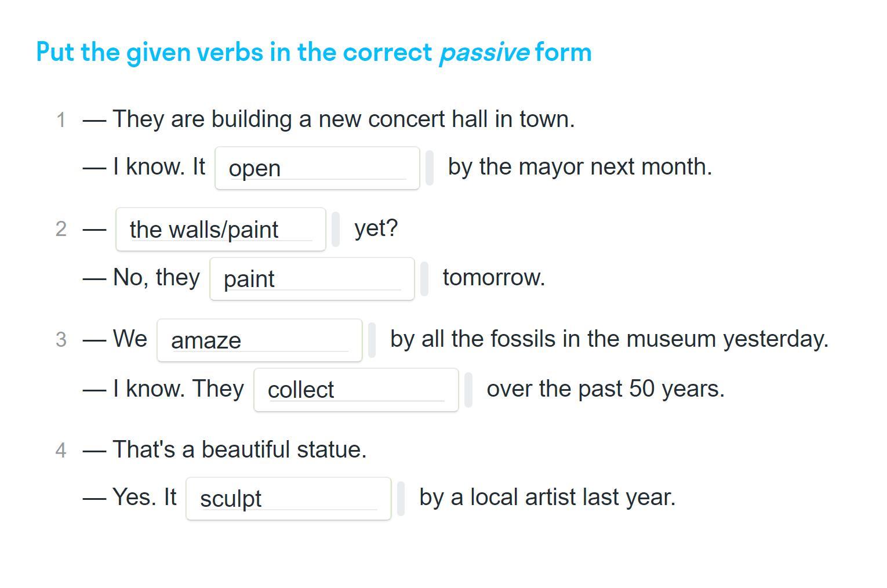Click gray marker next to 'sculpt' field

coord(401,499)
